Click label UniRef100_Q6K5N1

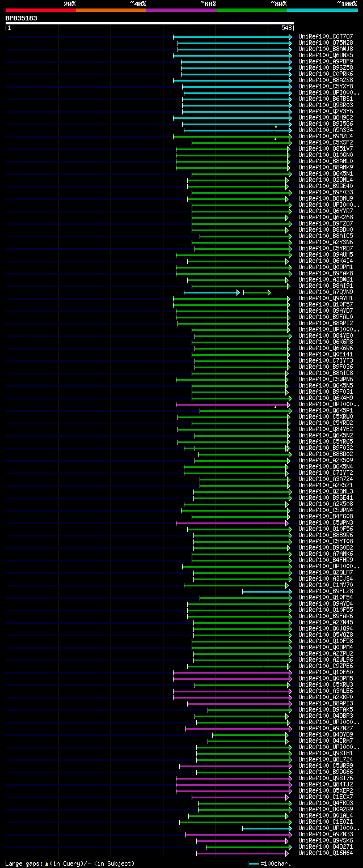tap(326, 173)
